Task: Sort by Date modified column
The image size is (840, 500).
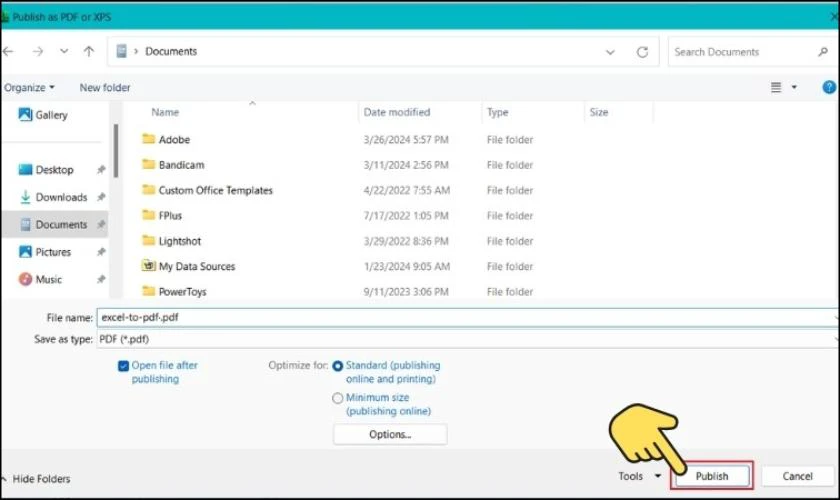Action: coord(397,113)
